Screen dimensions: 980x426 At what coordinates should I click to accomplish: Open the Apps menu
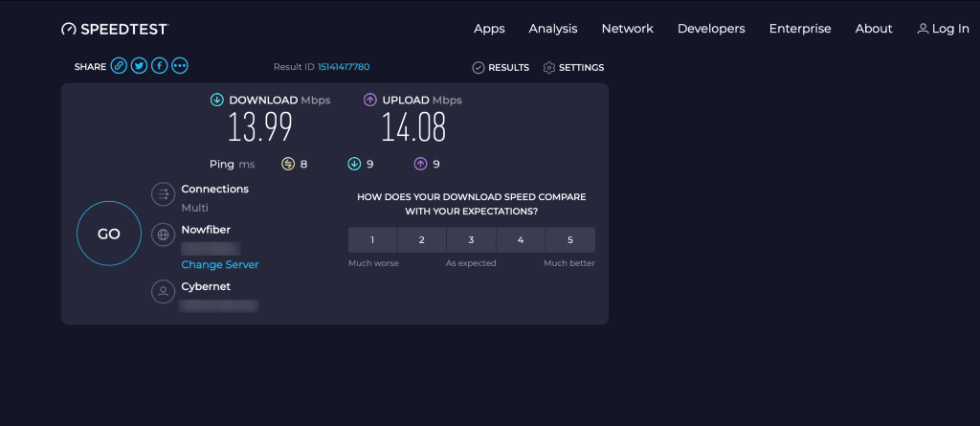(x=489, y=29)
